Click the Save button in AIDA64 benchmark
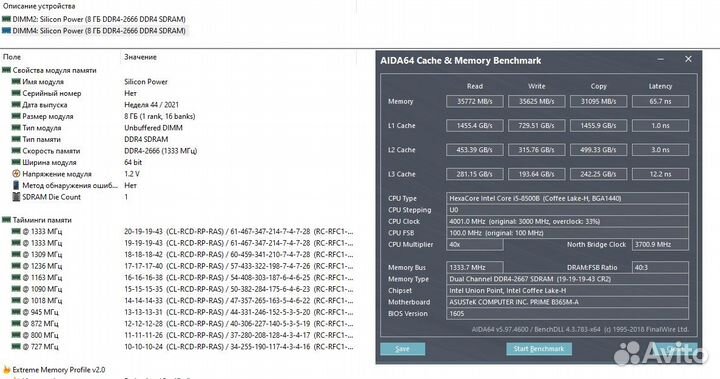This screenshot has height=379, width=720. (x=402, y=349)
